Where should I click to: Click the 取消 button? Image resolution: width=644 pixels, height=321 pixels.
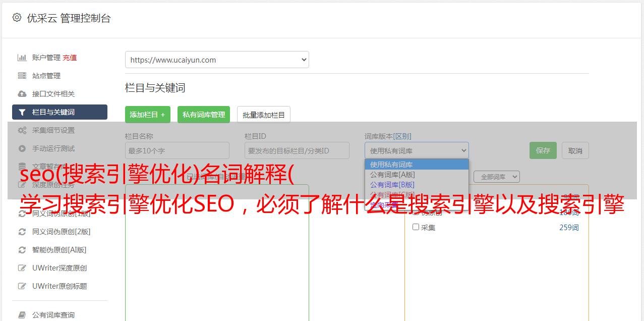575,150
